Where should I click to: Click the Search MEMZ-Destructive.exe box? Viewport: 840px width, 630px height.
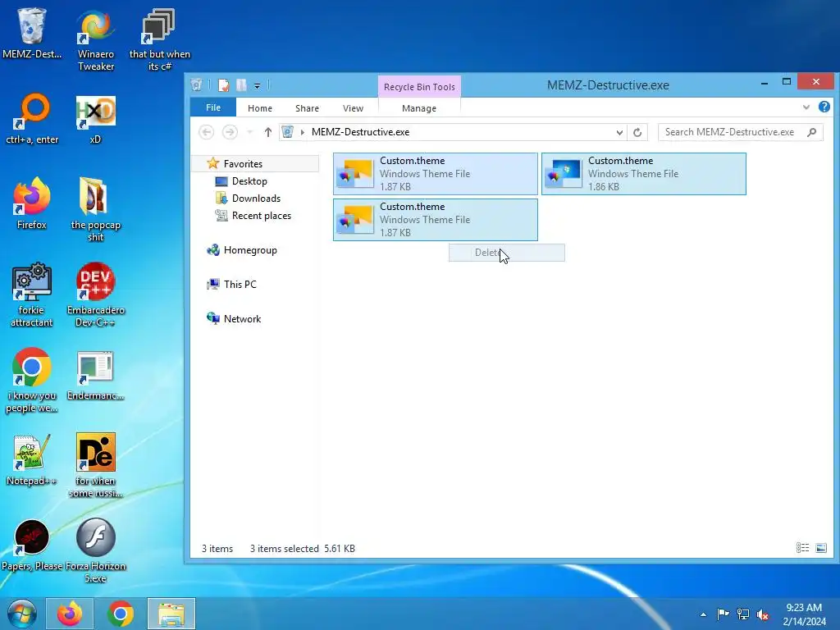(x=741, y=132)
